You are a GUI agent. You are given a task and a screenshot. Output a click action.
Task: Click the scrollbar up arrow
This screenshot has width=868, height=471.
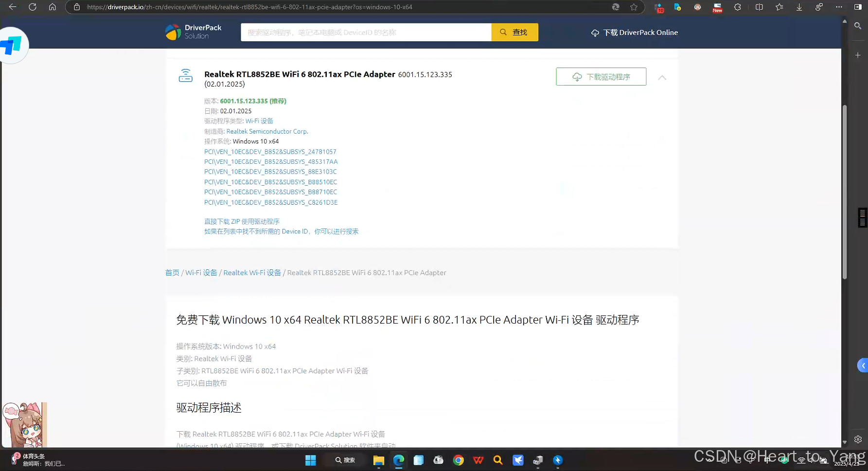click(x=845, y=22)
